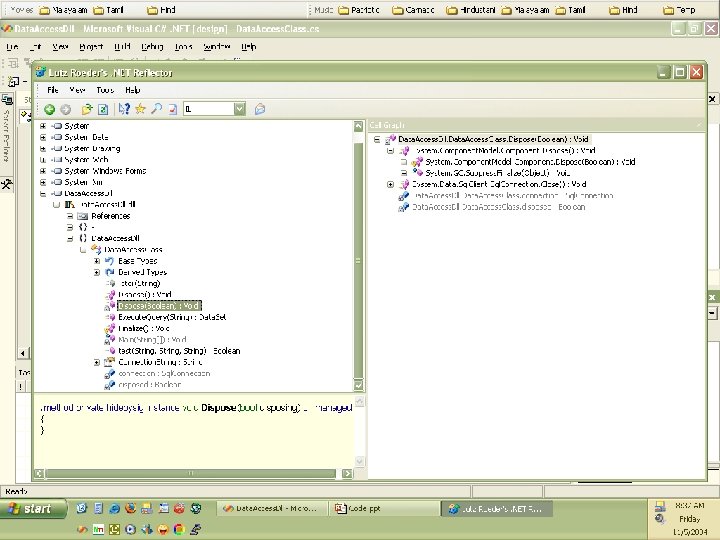This screenshot has height=540, width=720.
Task: Click the green Back navigation arrow in Reflector
Action: (x=49, y=108)
